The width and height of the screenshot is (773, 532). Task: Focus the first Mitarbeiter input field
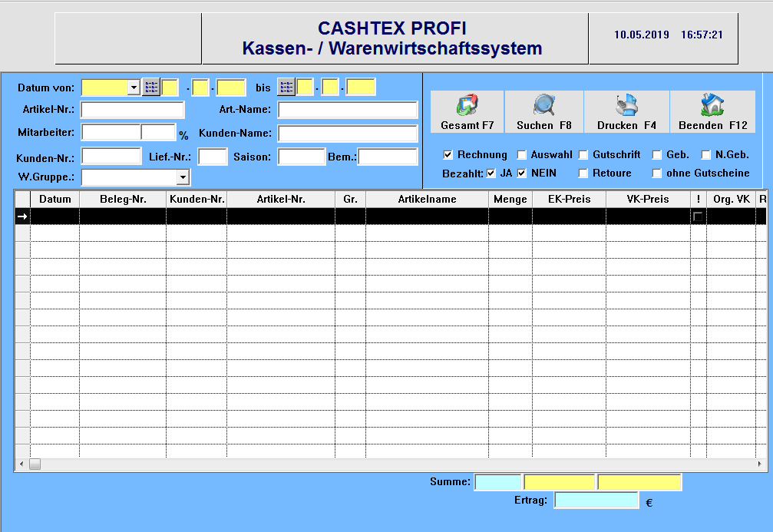pyautogui.click(x=111, y=132)
